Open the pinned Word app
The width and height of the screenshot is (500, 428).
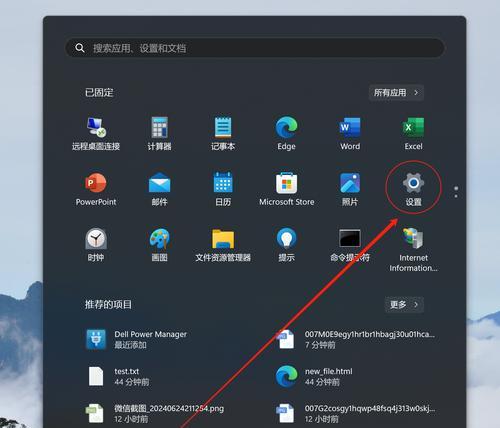(350, 133)
